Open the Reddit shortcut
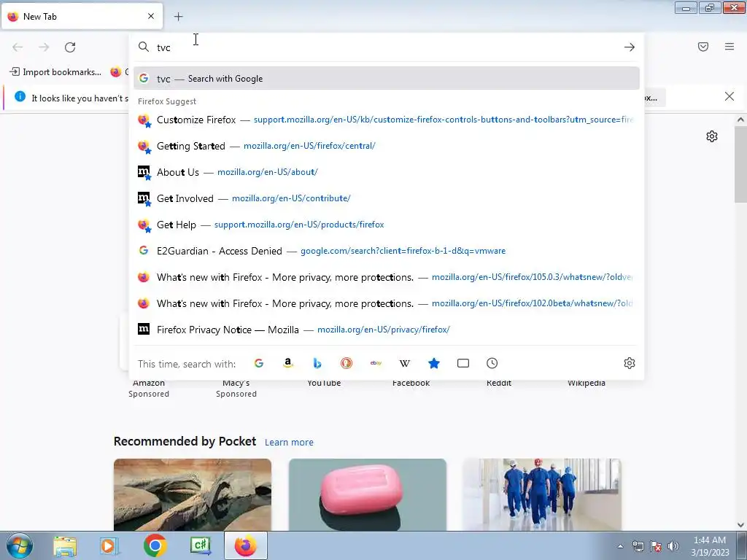Image resolution: width=747 pixels, height=560 pixels. (x=499, y=384)
